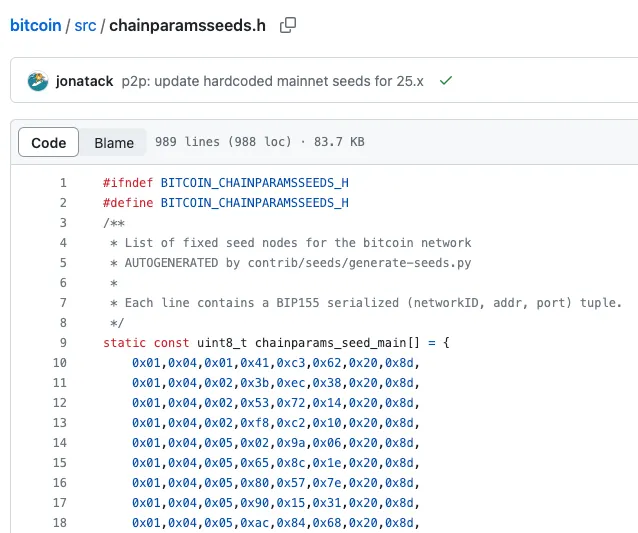The image size is (638, 533).
Task: Select the chainparamsseeds.h file name heading
Action: tap(188, 26)
